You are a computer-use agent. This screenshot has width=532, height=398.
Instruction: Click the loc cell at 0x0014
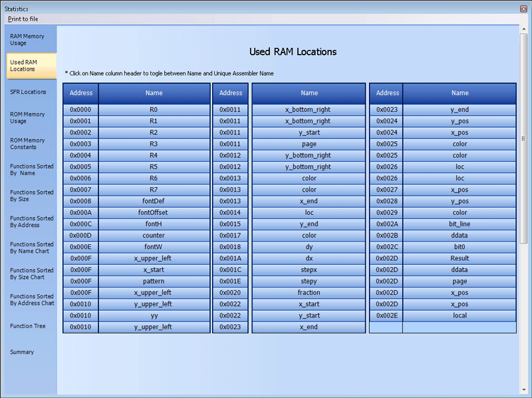(309, 212)
